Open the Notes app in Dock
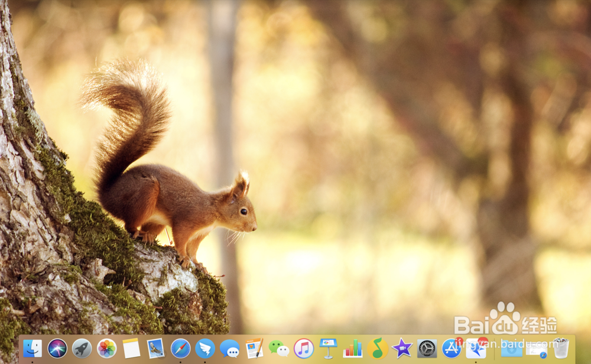The width and height of the screenshot is (591, 364). [x=131, y=348]
